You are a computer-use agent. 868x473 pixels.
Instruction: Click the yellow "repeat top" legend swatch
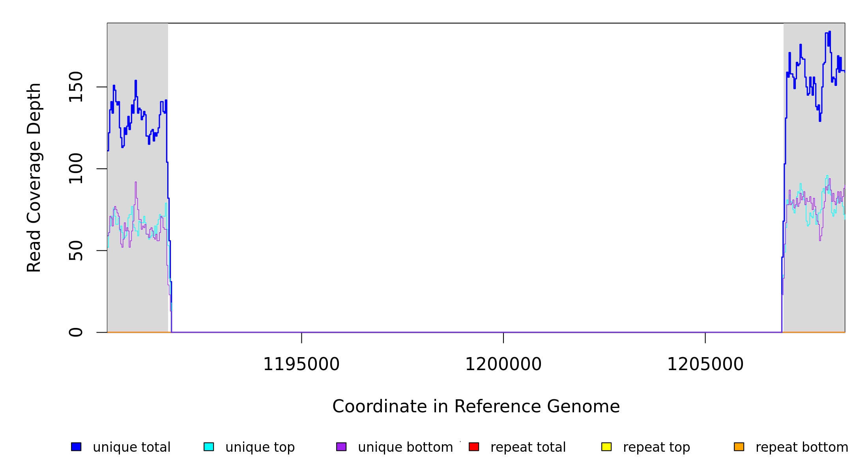(606, 447)
